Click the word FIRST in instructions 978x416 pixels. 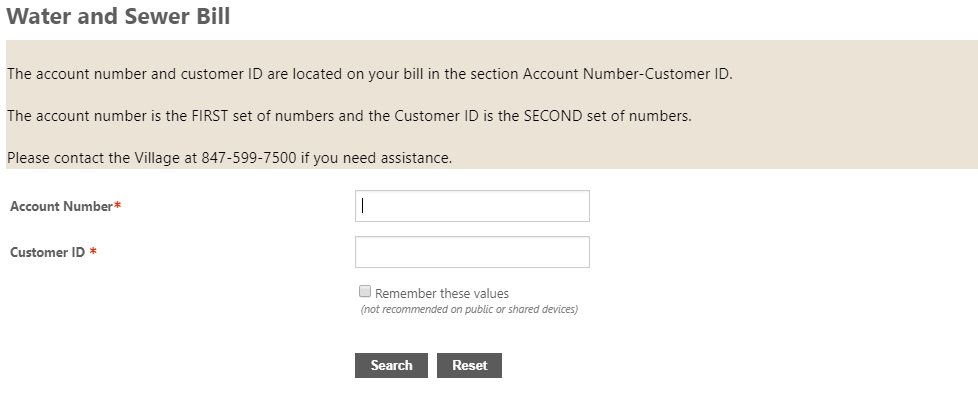coord(210,116)
